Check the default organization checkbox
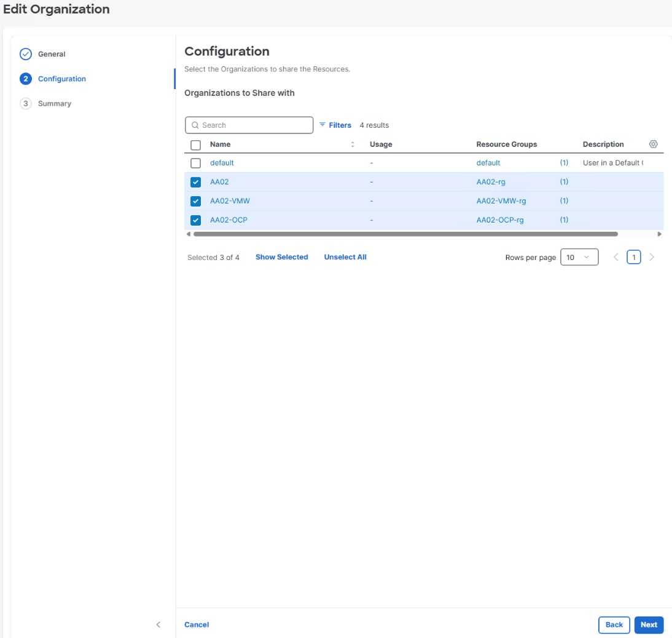This screenshot has height=638, width=672. pos(195,163)
